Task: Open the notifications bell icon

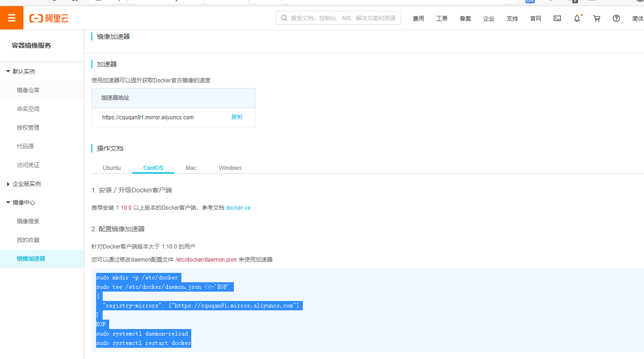Action: [577, 18]
